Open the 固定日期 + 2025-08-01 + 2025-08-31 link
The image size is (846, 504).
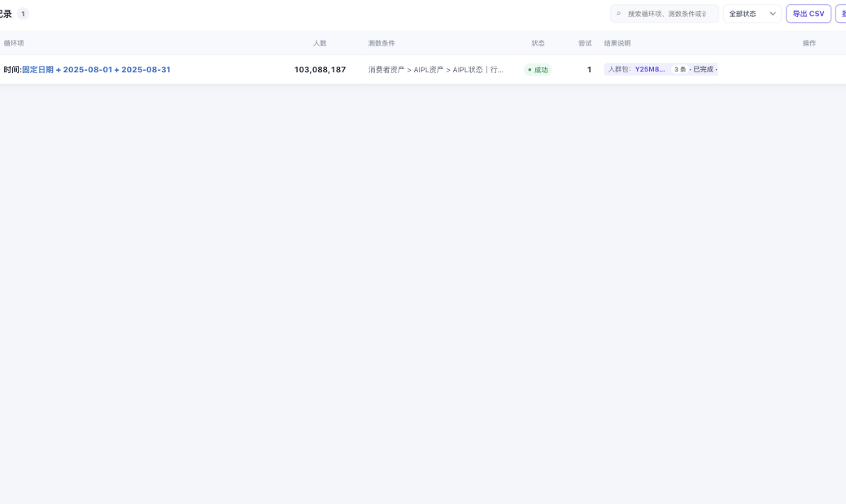(96, 70)
